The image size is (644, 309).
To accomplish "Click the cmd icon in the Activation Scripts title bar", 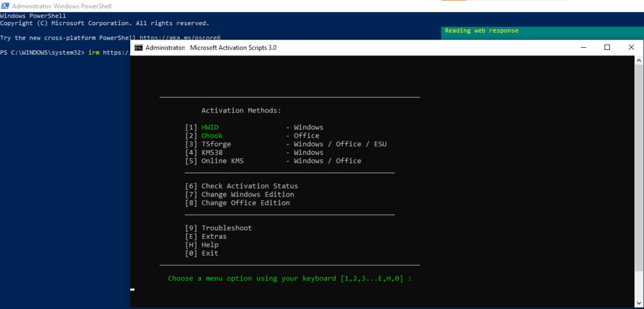I will (x=139, y=47).
